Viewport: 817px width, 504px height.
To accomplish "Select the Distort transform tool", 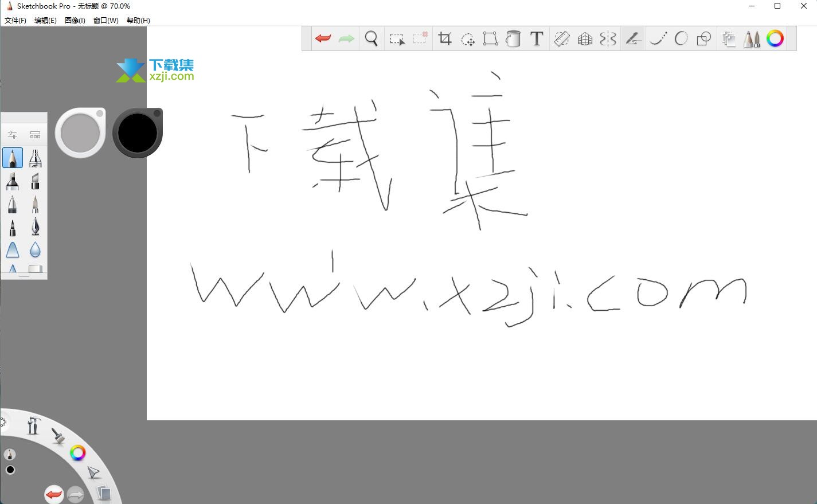I will 490,38.
